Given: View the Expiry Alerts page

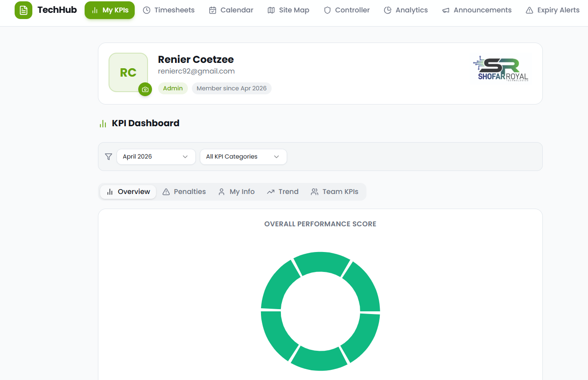Looking at the screenshot, I should pyautogui.click(x=553, y=10).
